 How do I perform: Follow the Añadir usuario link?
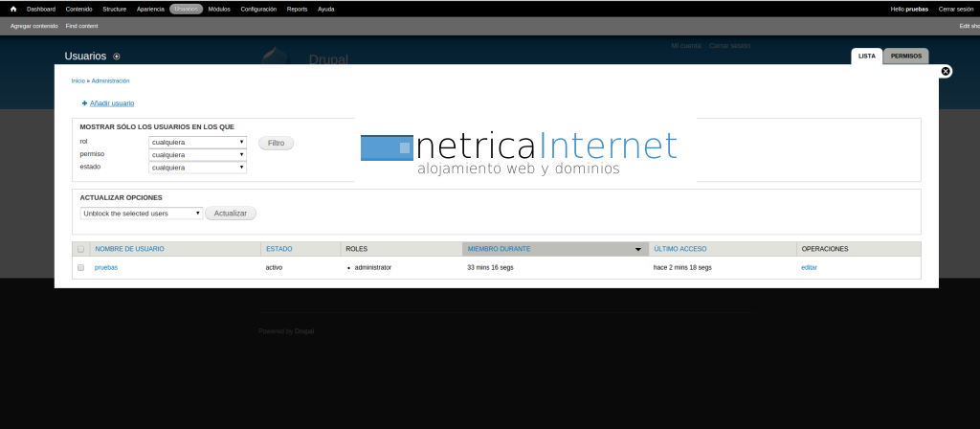coord(112,103)
